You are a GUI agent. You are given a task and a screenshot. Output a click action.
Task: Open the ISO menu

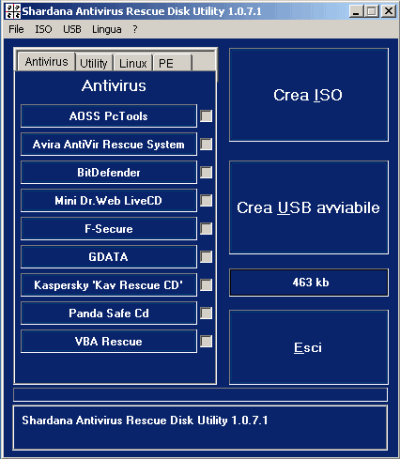44,29
